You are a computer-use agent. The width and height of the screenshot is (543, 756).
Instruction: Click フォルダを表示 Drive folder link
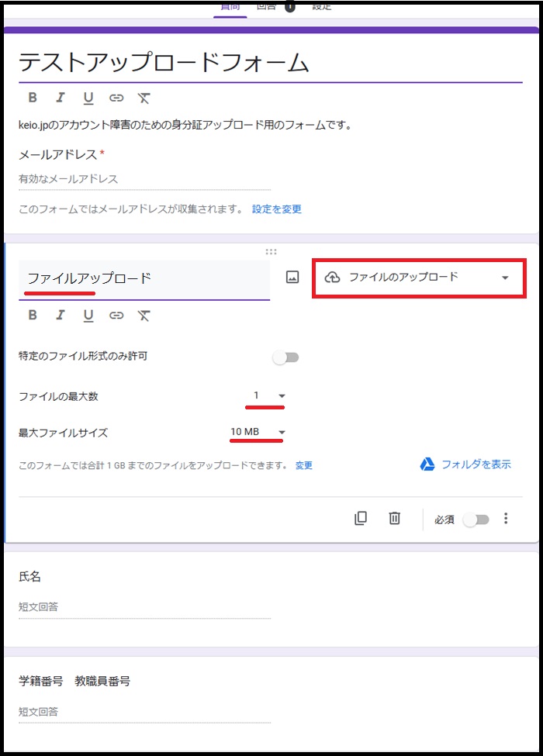pos(466,464)
